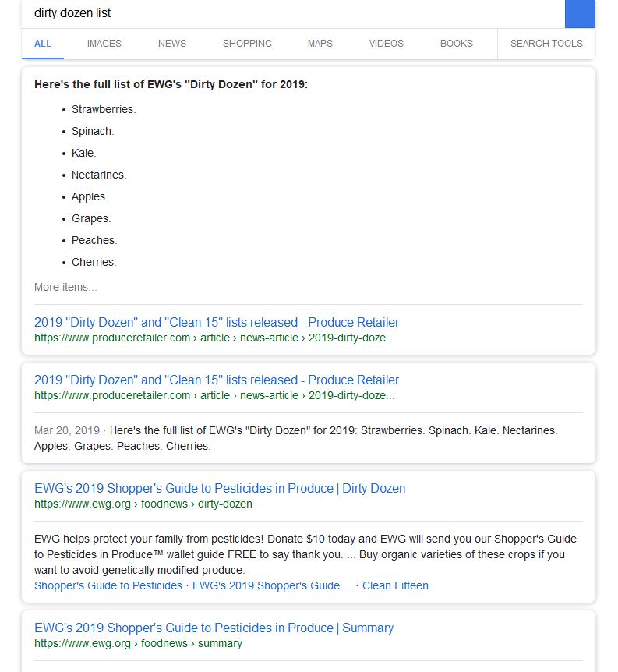Viewport: 618px width, 672px height.
Task: Click the blue search button
Action: coord(580,13)
